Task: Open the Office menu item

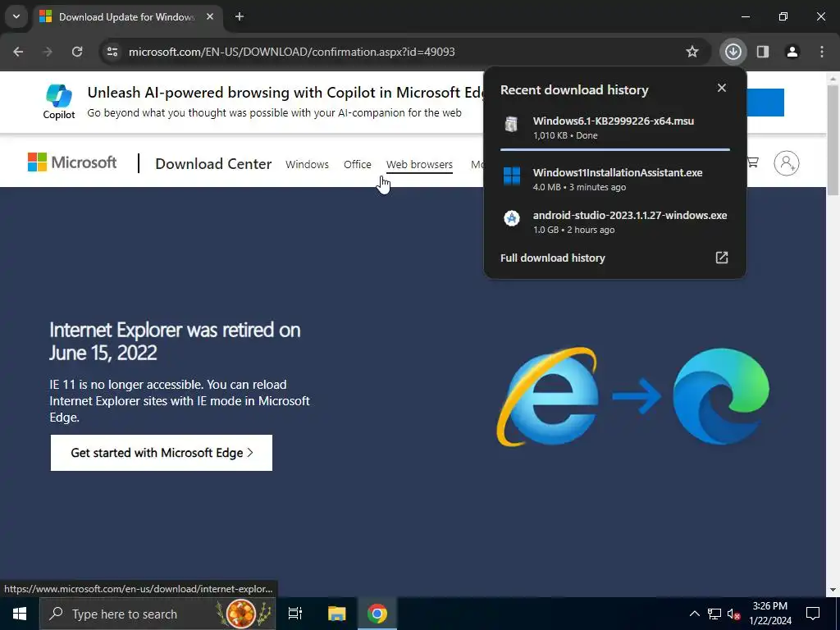Action: click(358, 164)
